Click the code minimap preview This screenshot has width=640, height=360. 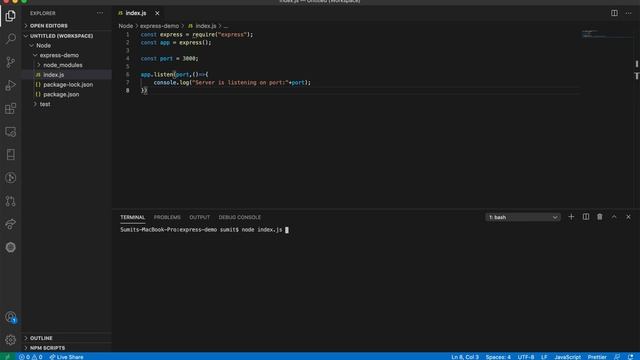pyautogui.click(x=606, y=34)
